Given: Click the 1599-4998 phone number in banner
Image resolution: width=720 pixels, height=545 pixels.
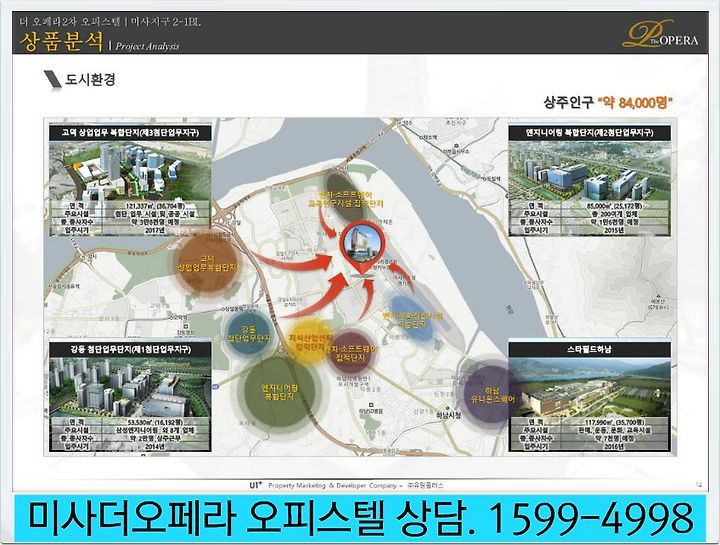Looking at the screenshot, I should (590, 518).
